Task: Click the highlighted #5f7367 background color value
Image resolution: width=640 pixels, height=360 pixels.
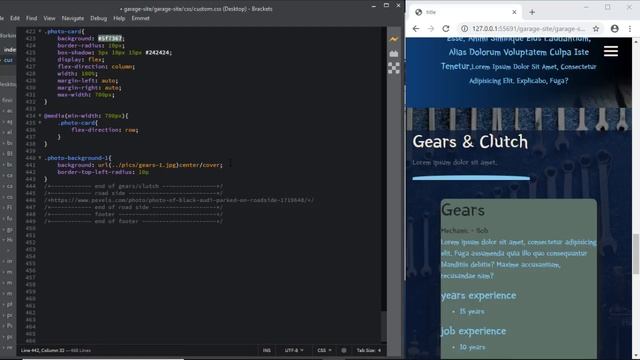Action: pyautogui.click(x=110, y=38)
